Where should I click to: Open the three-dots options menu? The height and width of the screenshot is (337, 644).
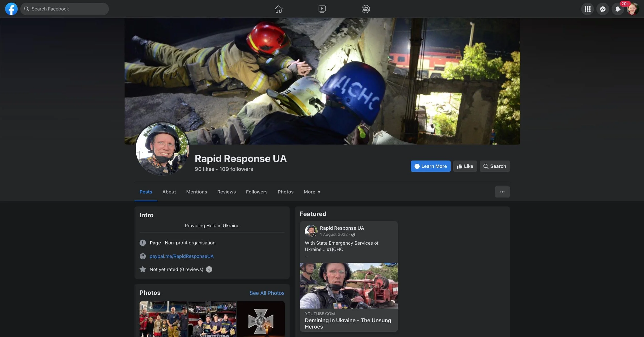(x=502, y=192)
